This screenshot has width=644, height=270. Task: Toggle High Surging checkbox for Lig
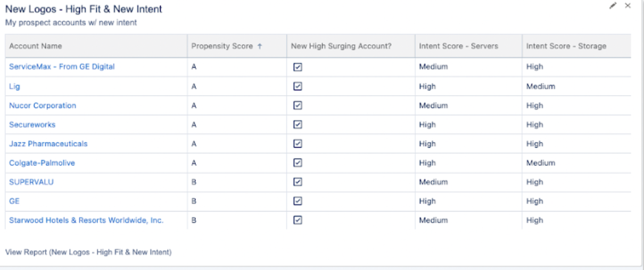click(x=298, y=86)
